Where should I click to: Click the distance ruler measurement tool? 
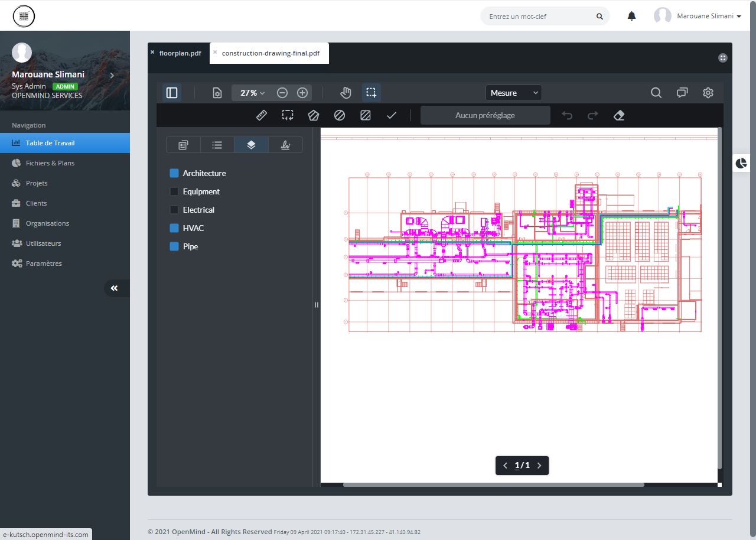(262, 115)
